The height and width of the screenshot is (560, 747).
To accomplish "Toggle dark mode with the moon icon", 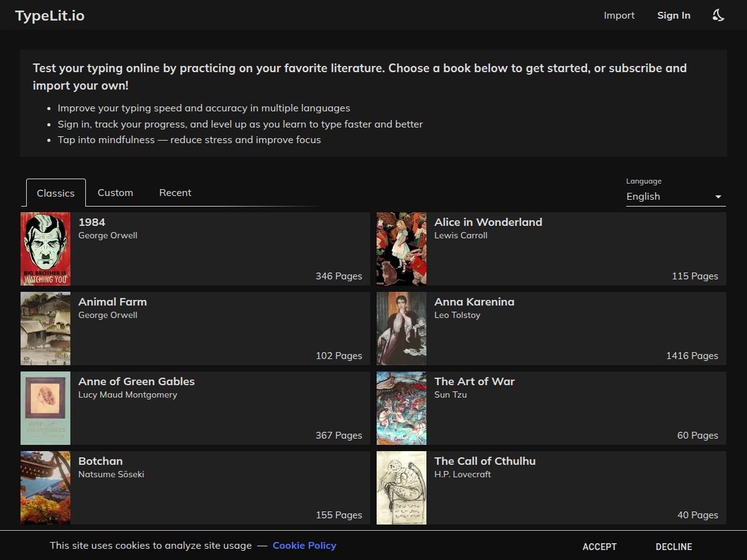I will pyautogui.click(x=718, y=16).
